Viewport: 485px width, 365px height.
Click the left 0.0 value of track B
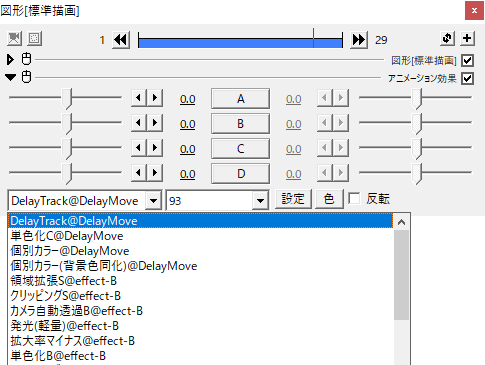click(188, 124)
